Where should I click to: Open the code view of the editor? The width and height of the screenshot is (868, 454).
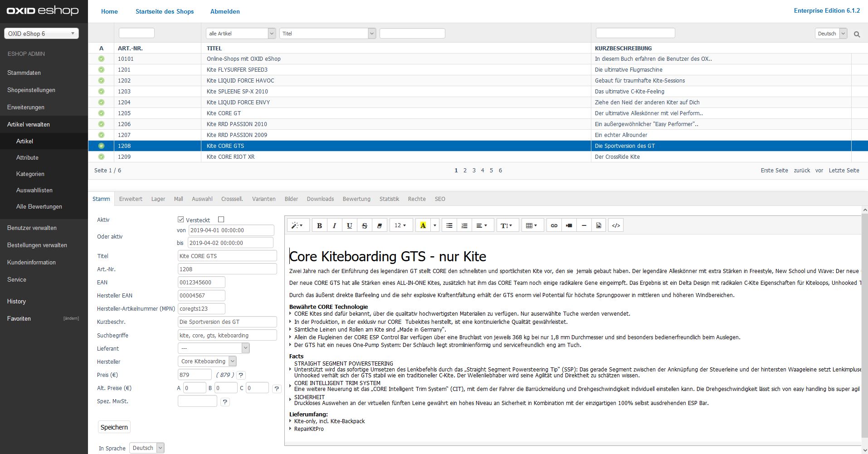coord(615,225)
